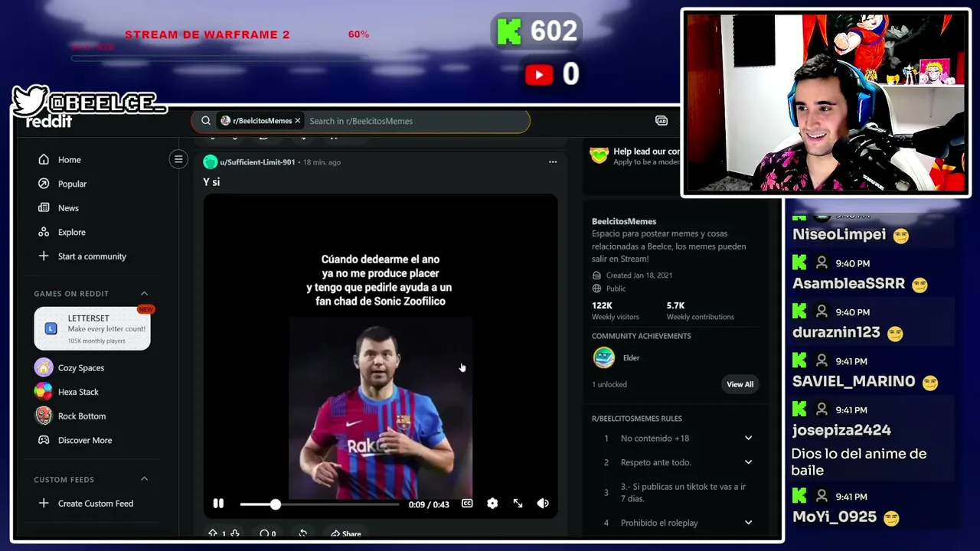Click the plus icon beside Start a community
This screenshot has width=980, height=551.
[44, 256]
